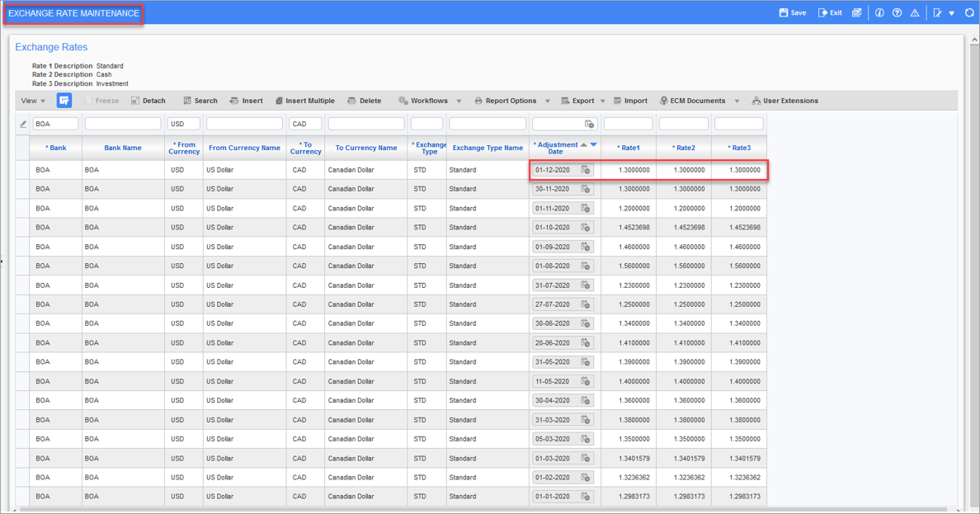Click the User Extensions toolbar button

tap(785, 101)
